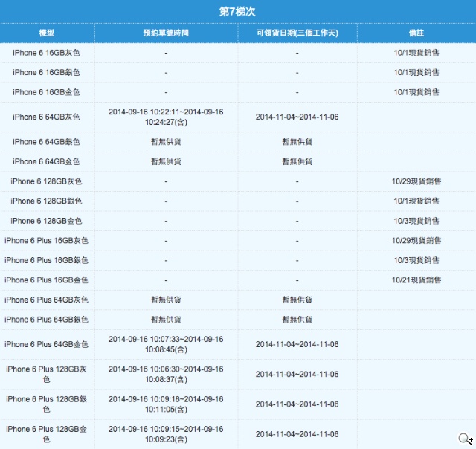Click 10/1現貨銷售 note for iPhone 6 16GB金色

tap(416, 92)
